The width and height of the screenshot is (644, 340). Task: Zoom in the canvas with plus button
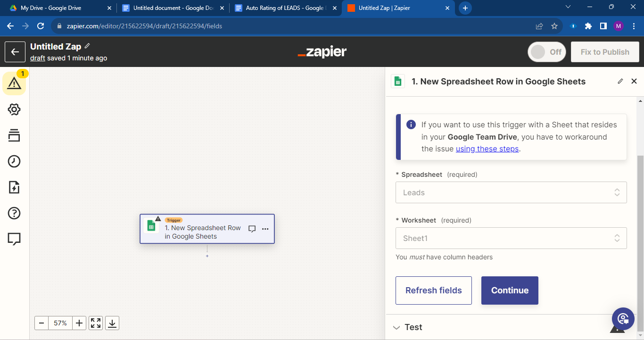point(79,323)
